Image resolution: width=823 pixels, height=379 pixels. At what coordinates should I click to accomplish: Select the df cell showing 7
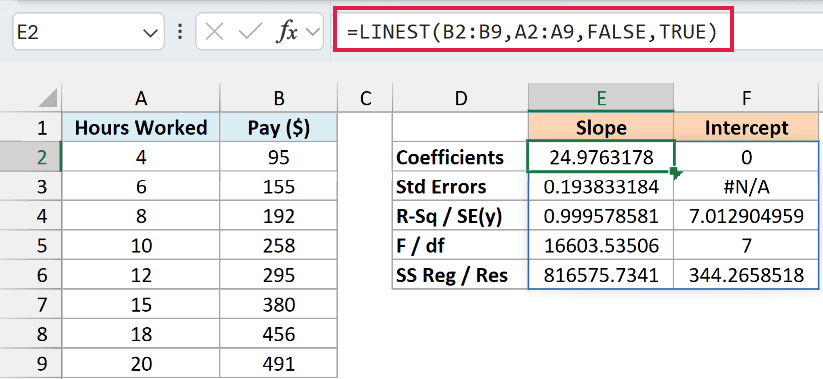(746, 245)
